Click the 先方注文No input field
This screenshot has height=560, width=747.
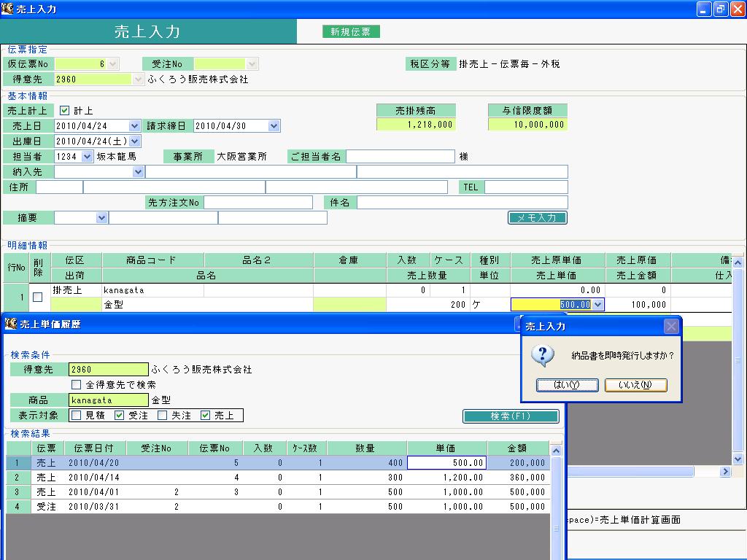pos(258,203)
